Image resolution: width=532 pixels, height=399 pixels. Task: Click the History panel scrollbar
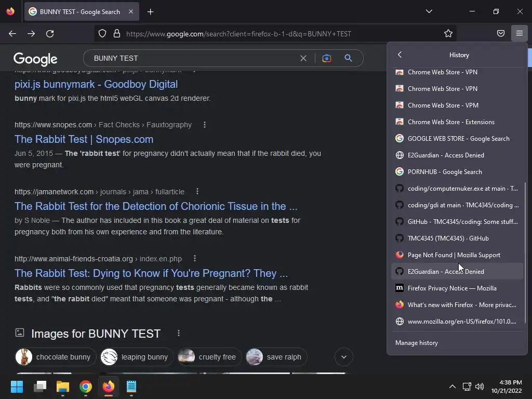pyautogui.click(x=525, y=253)
